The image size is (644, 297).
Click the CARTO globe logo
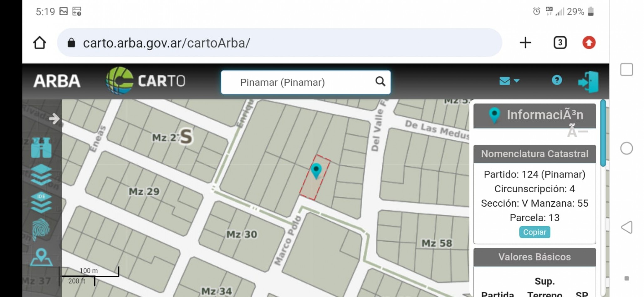tap(119, 81)
